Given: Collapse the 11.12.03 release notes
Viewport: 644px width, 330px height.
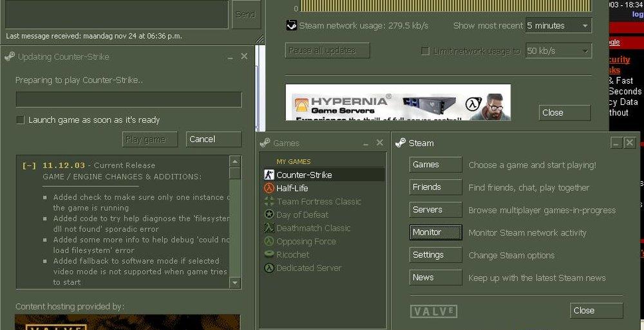Looking at the screenshot, I should click(x=29, y=165).
